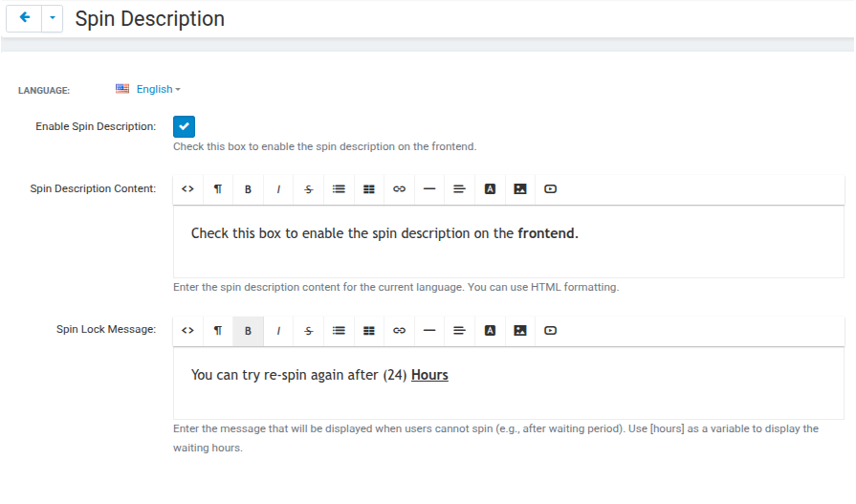Expand dropdown arrow next to back button
The image size is (856, 504).
[x=53, y=18]
